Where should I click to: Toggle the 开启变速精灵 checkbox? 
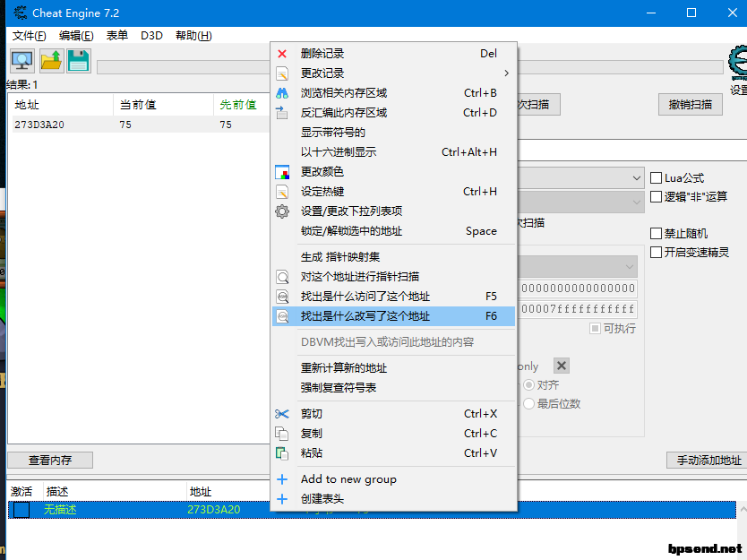pyautogui.click(x=656, y=252)
